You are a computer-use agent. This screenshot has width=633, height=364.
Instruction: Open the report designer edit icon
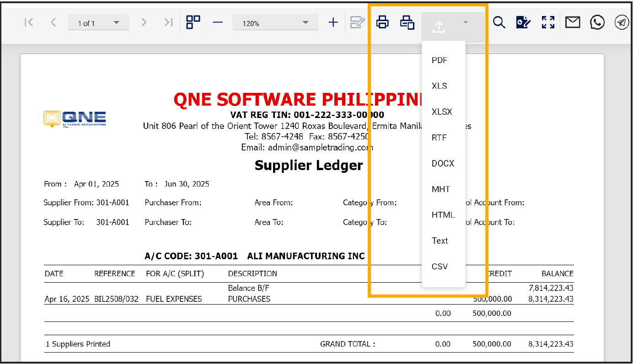[523, 22]
